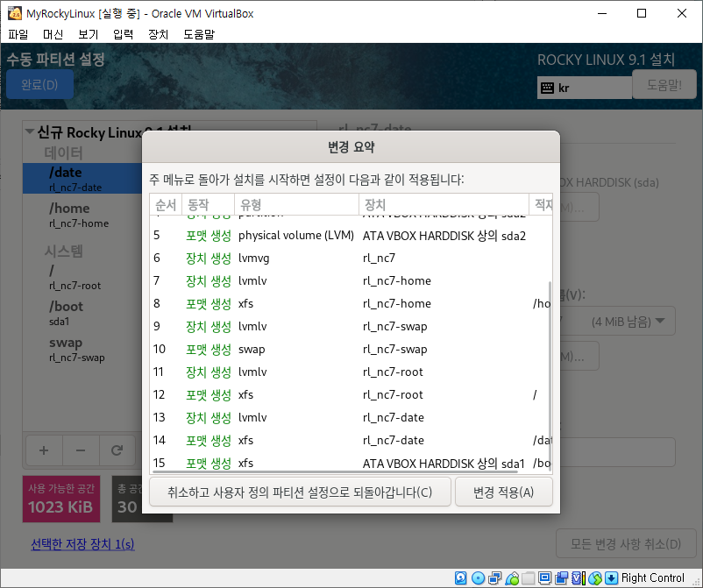Click the minus remove mount point button
This screenshot has height=588, width=703.
tap(81, 450)
